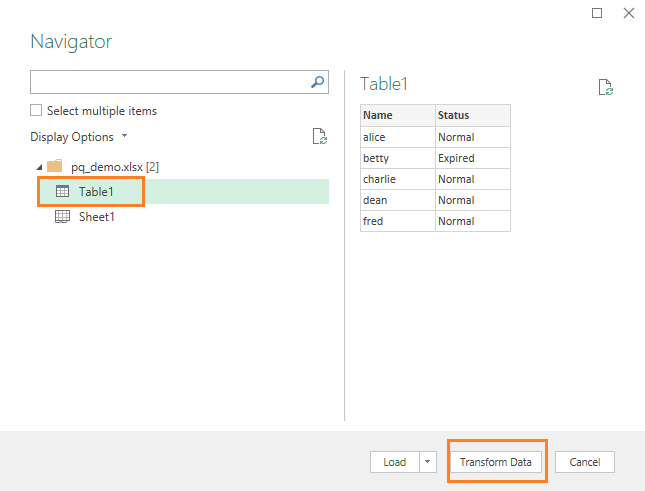Open the Display Options dropdown
645x491 pixels.
(78, 137)
